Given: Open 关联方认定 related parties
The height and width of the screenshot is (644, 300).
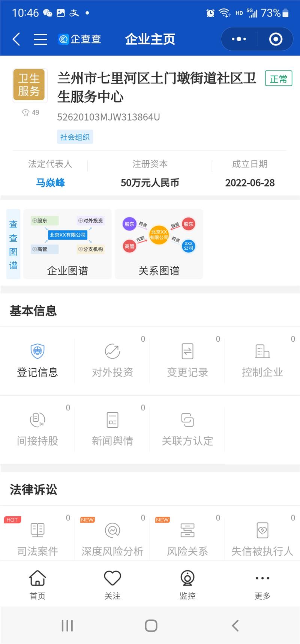Looking at the screenshot, I should tap(187, 428).
